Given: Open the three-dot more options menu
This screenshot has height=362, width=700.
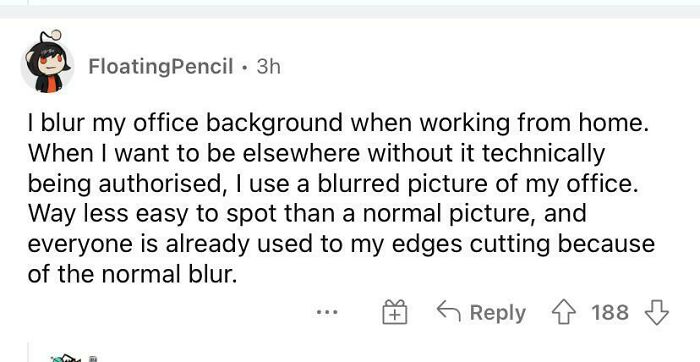Looking at the screenshot, I should [x=327, y=312].
